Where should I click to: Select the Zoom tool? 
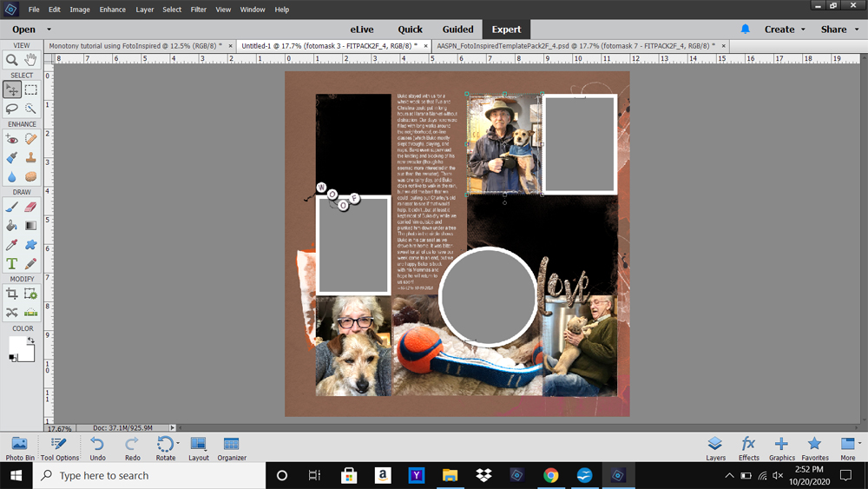(11, 59)
